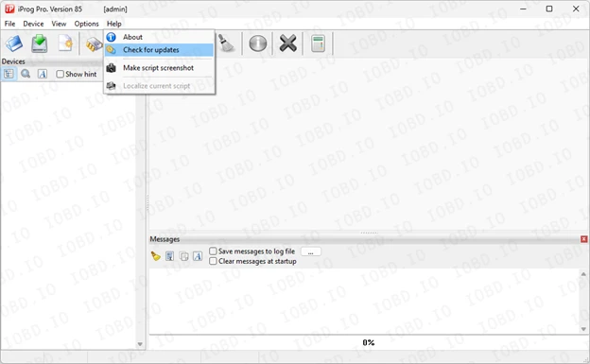The image size is (590, 364).
Task: Click the Help menu header
Action: [114, 24]
